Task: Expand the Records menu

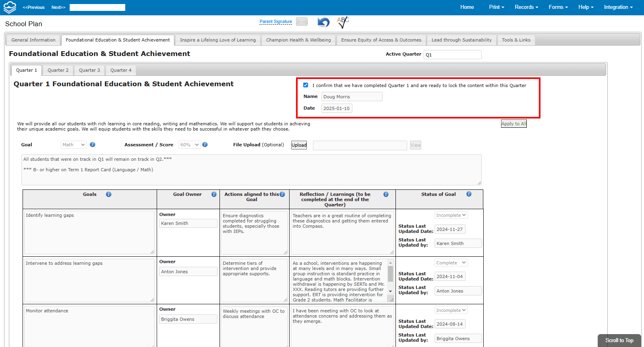Action: click(526, 7)
